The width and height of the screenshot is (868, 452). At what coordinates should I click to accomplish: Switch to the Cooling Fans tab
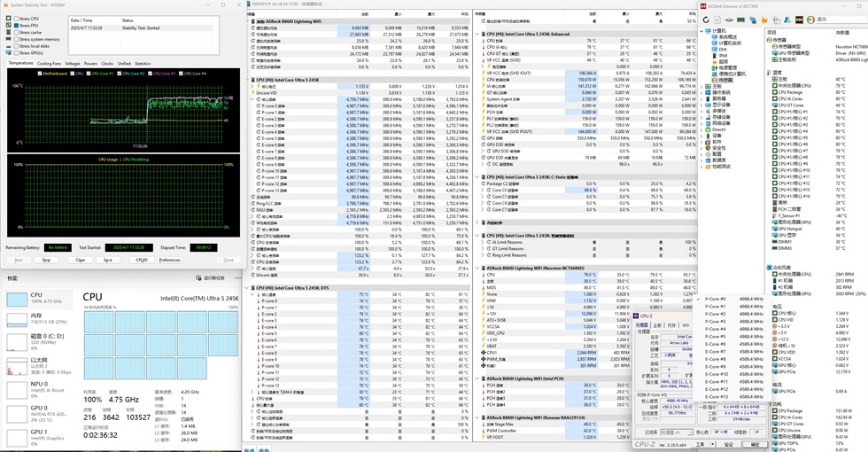point(50,64)
